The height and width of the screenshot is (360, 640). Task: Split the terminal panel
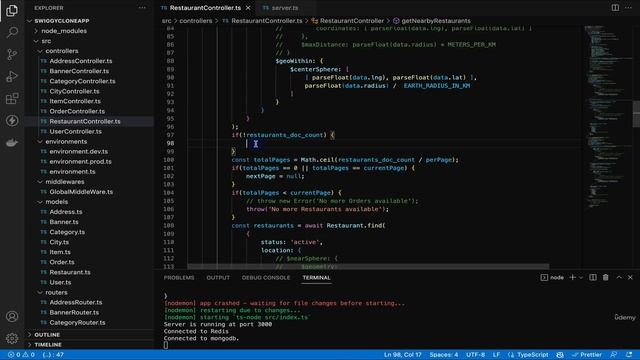point(593,278)
